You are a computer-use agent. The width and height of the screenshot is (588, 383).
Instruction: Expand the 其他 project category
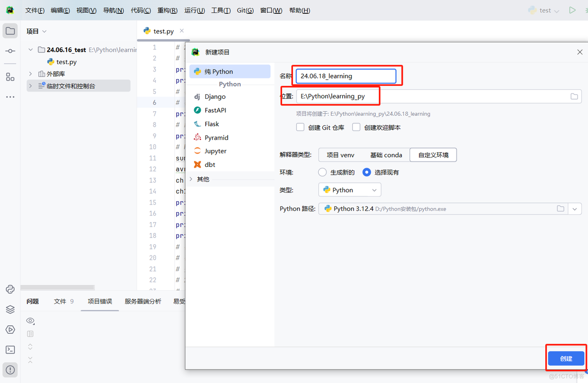coord(202,179)
